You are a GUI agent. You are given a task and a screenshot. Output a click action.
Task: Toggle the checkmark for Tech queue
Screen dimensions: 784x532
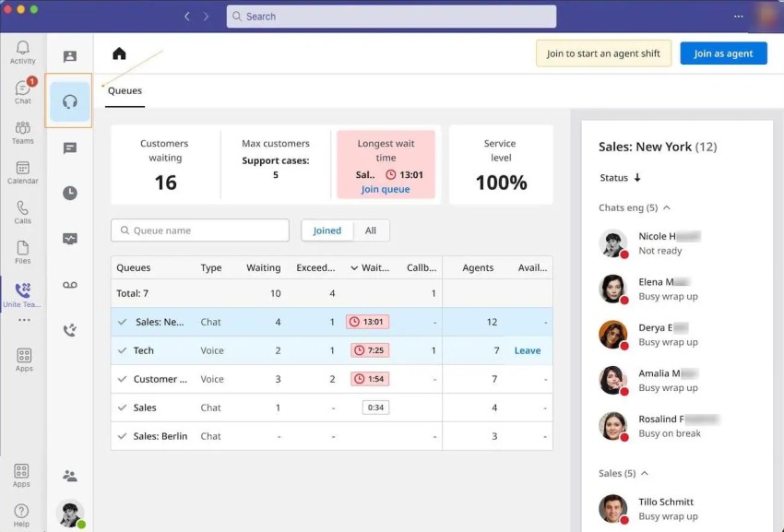[x=122, y=350]
